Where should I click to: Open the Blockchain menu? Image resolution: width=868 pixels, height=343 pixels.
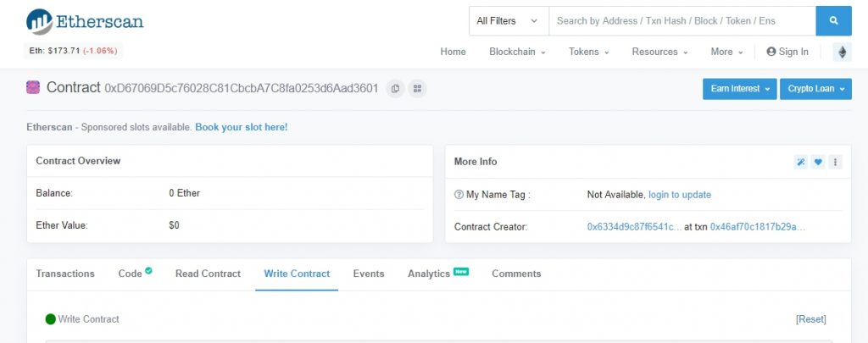(516, 52)
